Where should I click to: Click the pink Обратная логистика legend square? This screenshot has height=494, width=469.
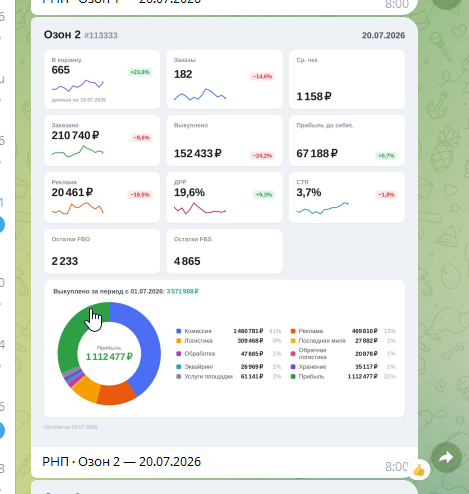click(293, 354)
